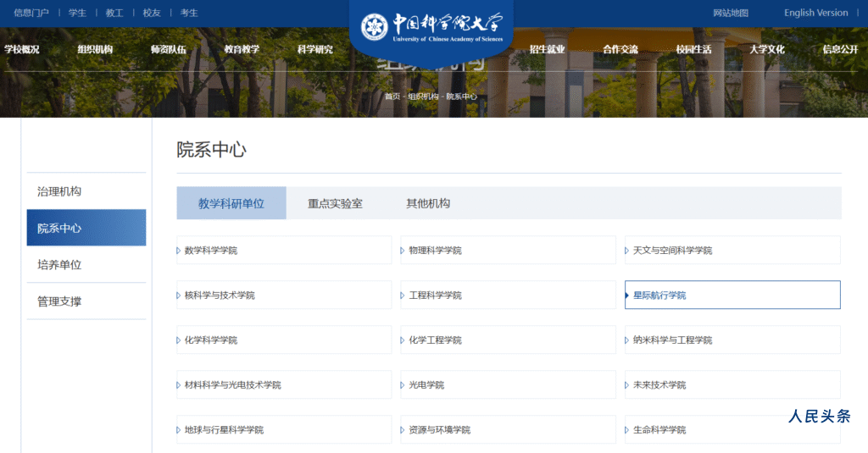Click triangle icon beside 工程科学学院
Screen dimensions: 868x453
point(403,296)
